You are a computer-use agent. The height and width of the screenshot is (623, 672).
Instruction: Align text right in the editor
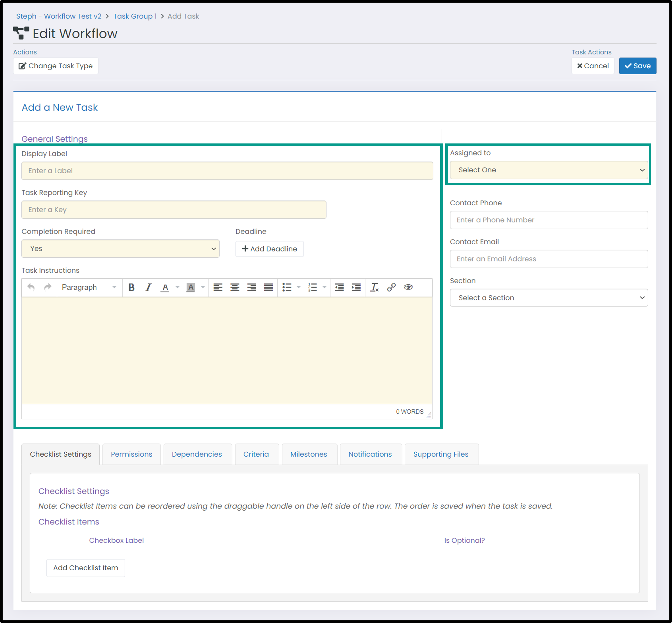click(252, 287)
